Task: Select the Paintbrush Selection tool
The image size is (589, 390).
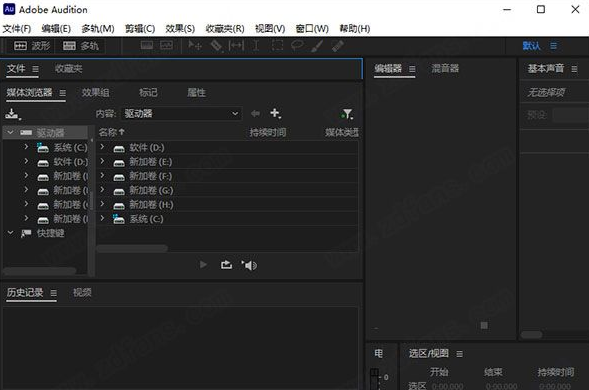Action: [317, 45]
